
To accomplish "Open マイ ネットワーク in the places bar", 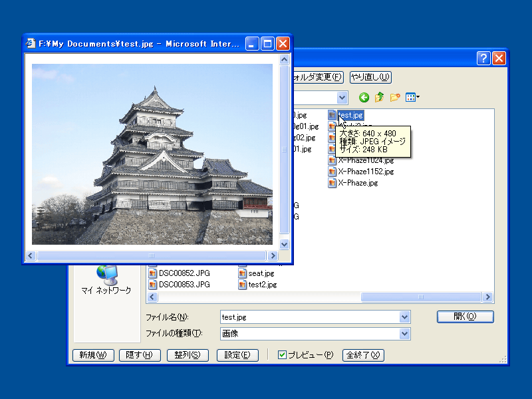I will (106, 280).
